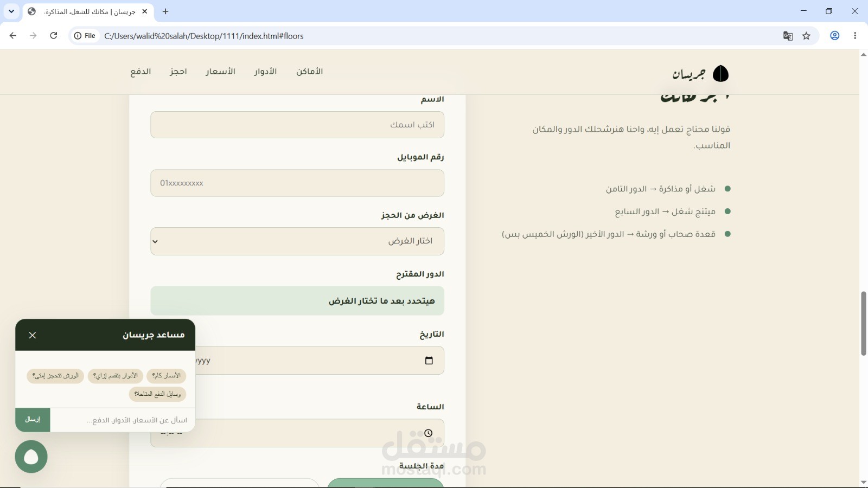Viewport: 868px width, 488px height.
Task: Open the translate page icon
Action: point(788,36)
